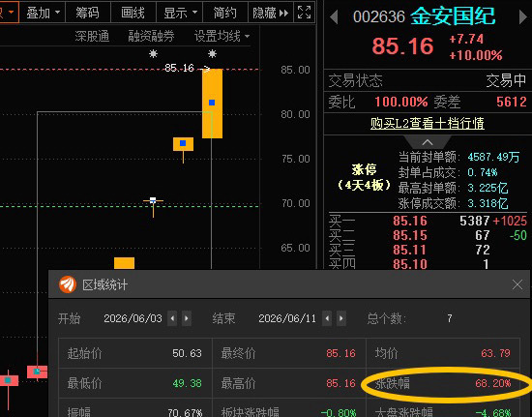532x417 pixels.
Task: Click marker on the 70 doji candle
Action: (x=153, y=200)
